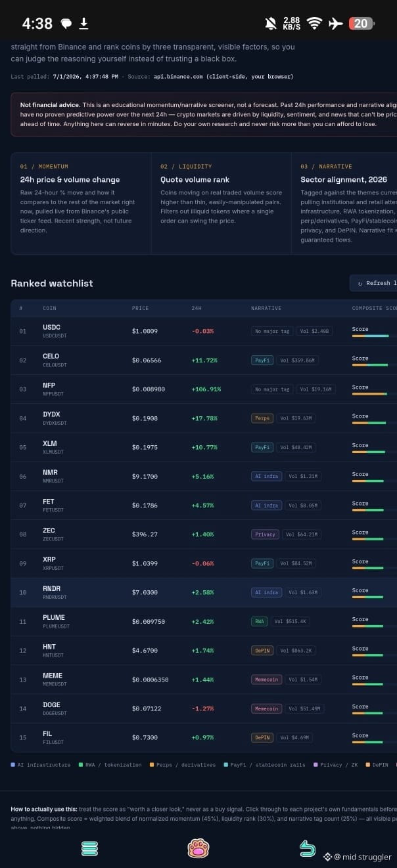Screen dimensions: 397x868
Task: Tap the Refresh button above the watchlist
Action: point(375,283)
